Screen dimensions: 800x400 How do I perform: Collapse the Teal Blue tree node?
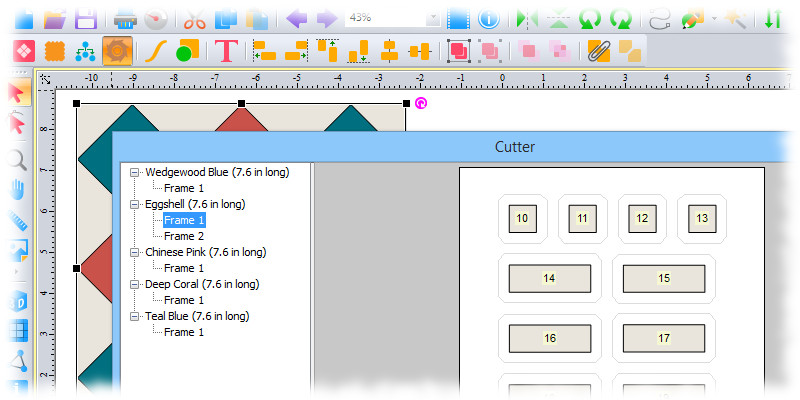(x=135, y=316)
